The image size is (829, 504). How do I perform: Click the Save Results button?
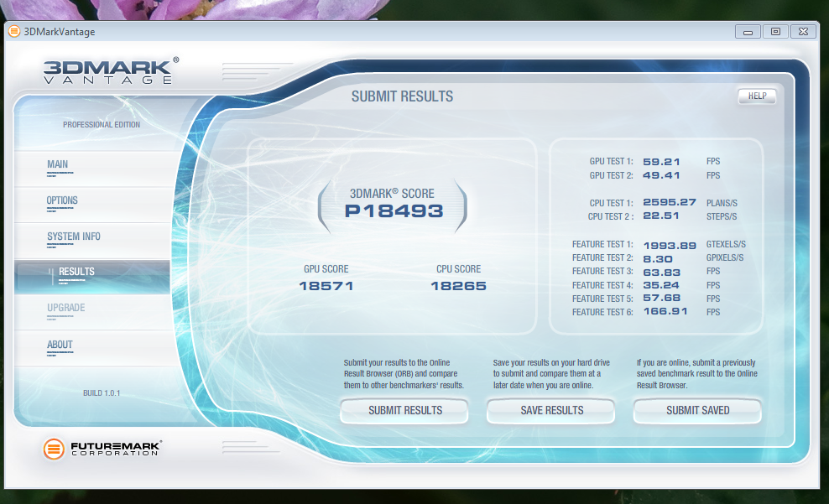pos(551,410)
